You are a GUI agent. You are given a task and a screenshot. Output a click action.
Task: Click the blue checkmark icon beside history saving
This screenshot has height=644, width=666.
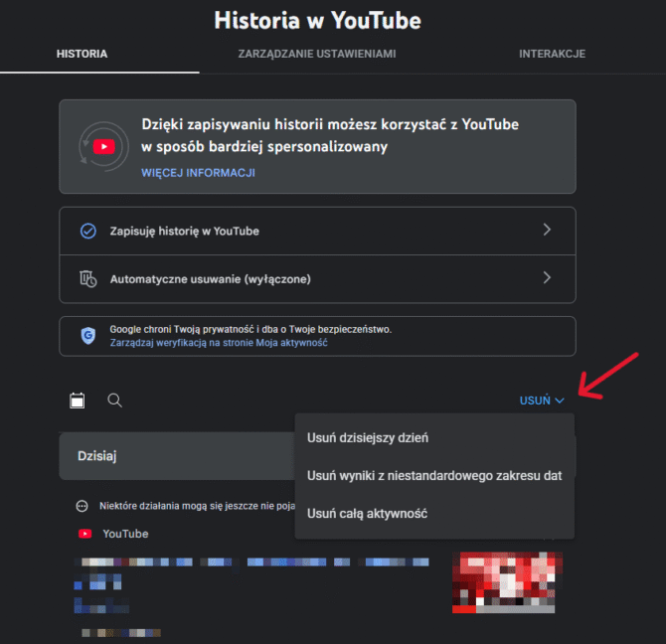[87, 231]
